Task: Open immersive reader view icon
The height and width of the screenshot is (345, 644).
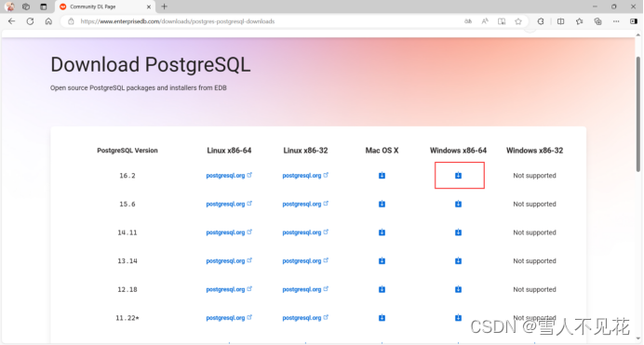Action: click(x=502, y=21)
